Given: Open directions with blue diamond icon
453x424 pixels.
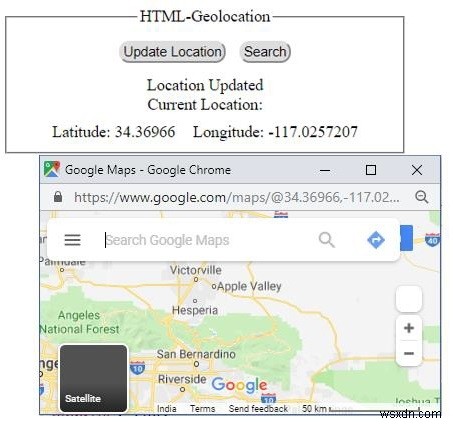Looking at the screenshot, I should click(376, 240).
